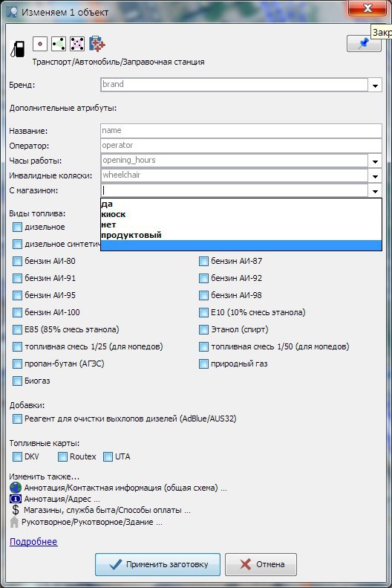Enable топливная смесь 1/50 checkbox
The height and width of the screenshot is (588, 392).
click(203, 347)
